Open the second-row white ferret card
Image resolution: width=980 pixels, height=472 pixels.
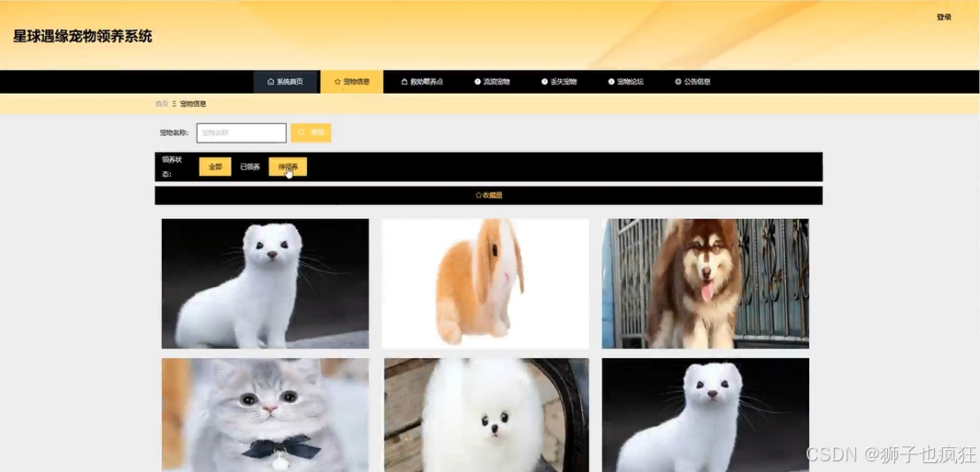(706, 415)
